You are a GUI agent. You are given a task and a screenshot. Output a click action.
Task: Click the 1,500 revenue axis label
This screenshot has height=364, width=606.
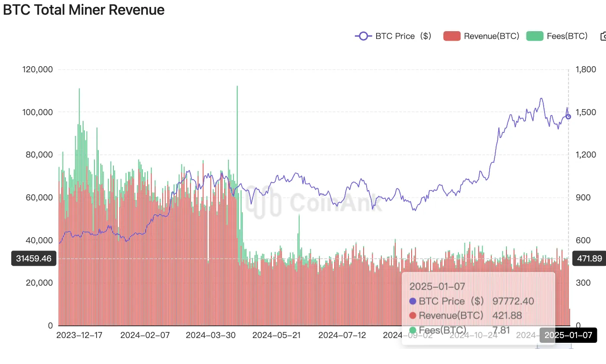[x=585, y=112]
